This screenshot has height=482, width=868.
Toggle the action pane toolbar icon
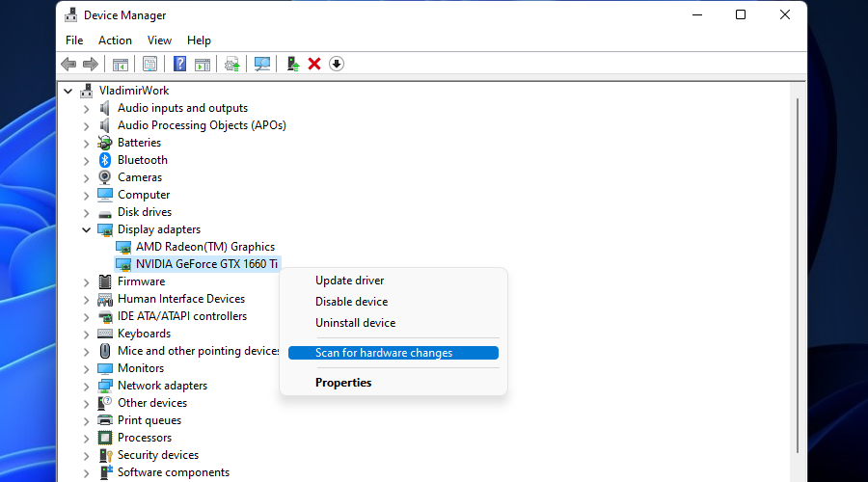click(x=203, y=65)
